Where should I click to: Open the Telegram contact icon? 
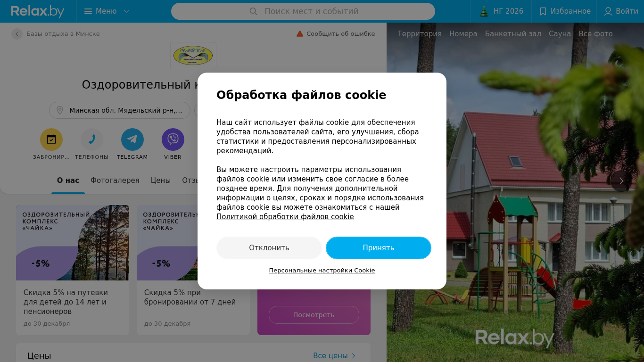132,140
